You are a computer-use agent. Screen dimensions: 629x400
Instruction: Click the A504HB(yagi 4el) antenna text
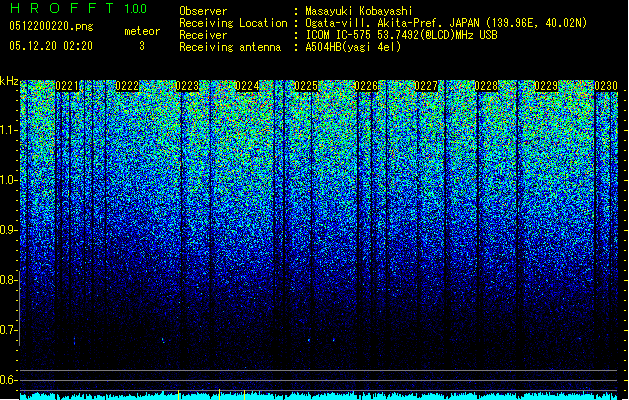click(353, 47)
